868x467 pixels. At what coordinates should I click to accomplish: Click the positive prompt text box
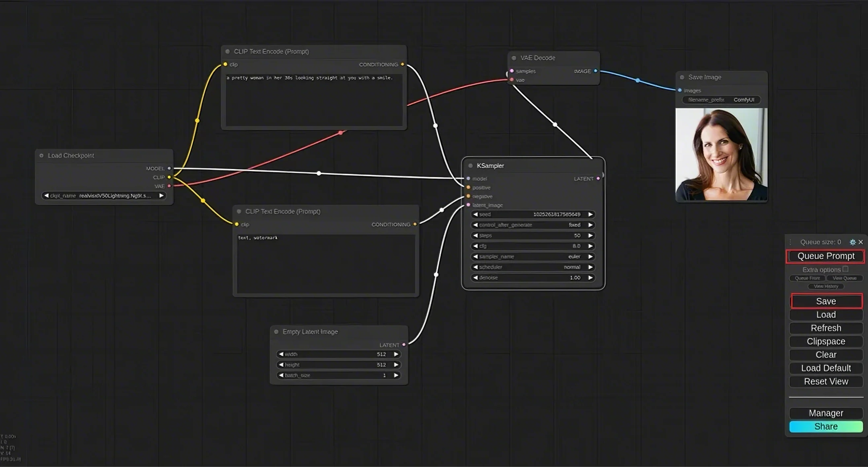point(314,101)
